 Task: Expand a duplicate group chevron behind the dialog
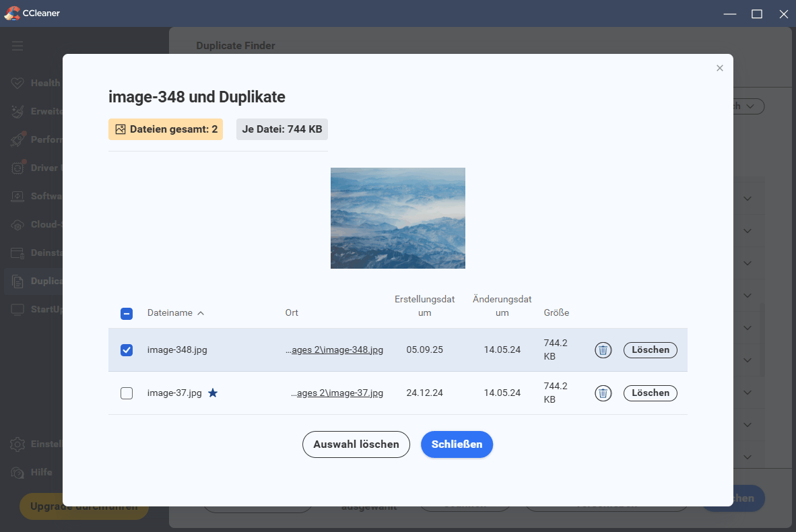748,198
